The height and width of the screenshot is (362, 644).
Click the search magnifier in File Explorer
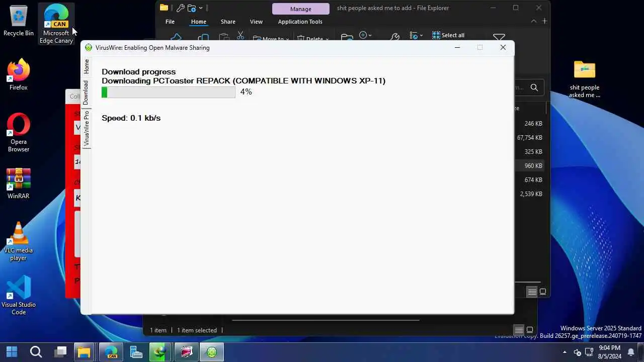pos(534,87)
